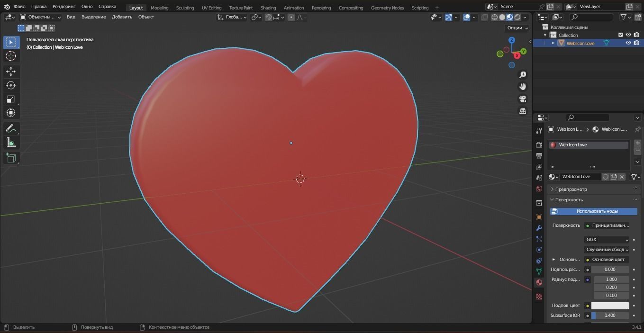
Task: Pick the Add Cube tool
Action: 10,158
